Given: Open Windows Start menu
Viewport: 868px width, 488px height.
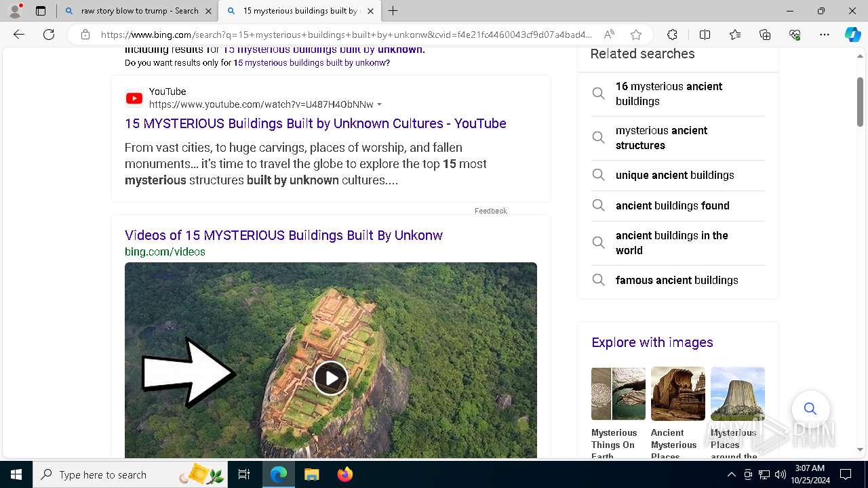Looking at the screenshot, I should point(16,474).
